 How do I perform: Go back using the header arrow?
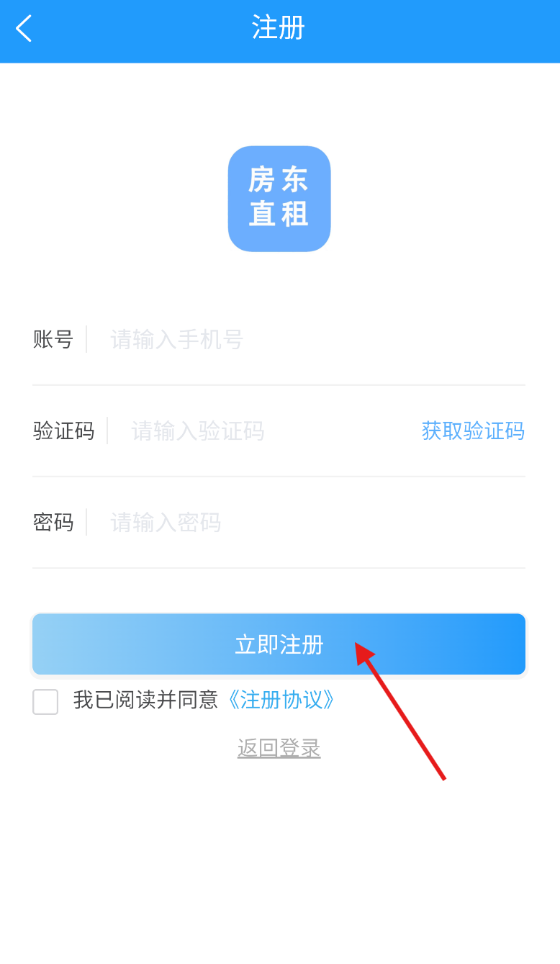24,29
